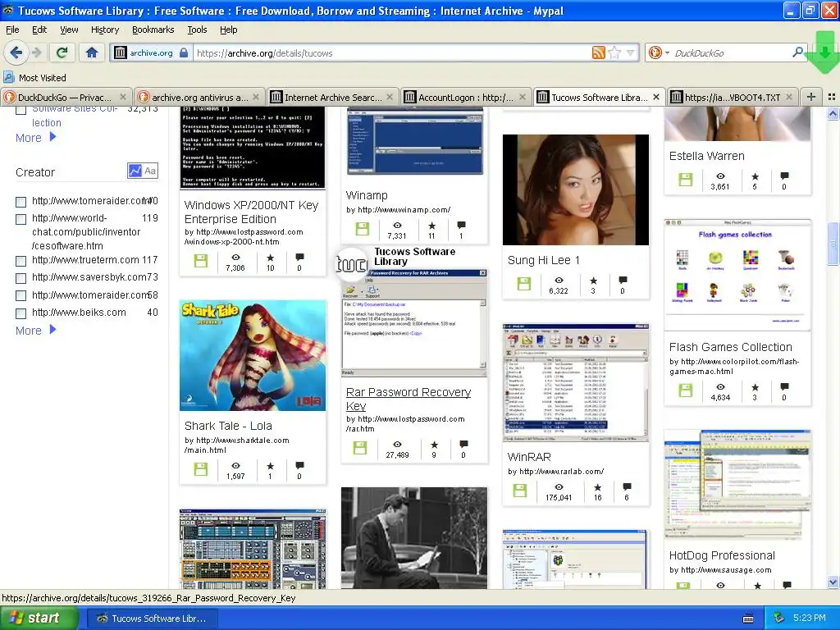Click views eye icon under Estella Warren

click(x=720, y=176)
